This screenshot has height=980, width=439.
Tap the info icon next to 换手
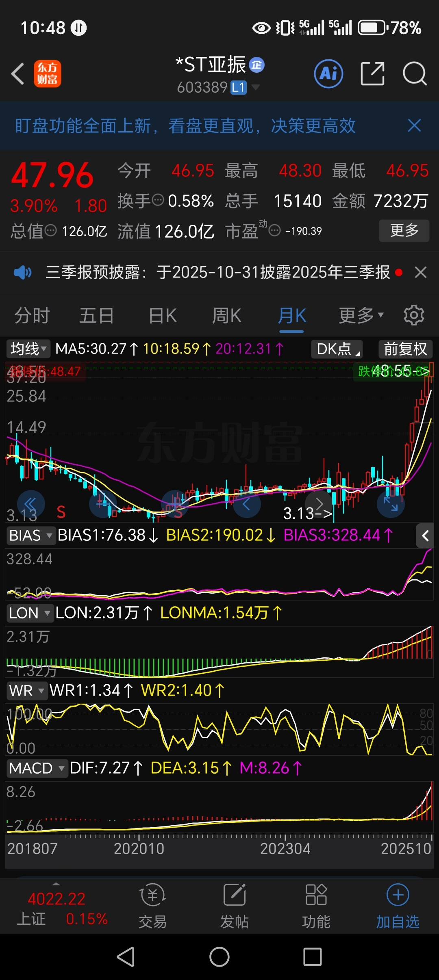pyautogui.click(x=158, y=200)
